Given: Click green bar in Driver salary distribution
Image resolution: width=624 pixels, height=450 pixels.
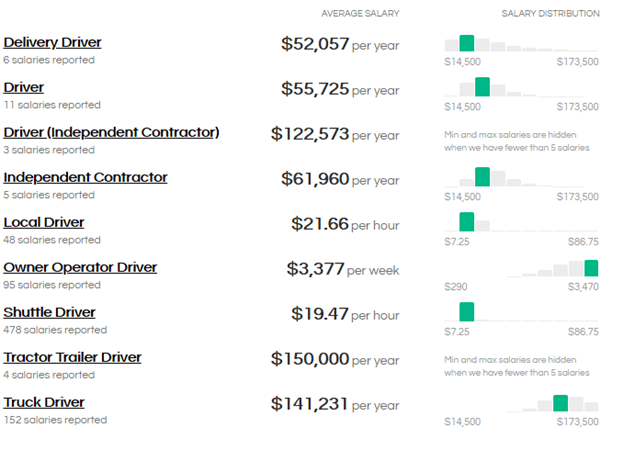Looking at the screenshot, I should [482, 87].
